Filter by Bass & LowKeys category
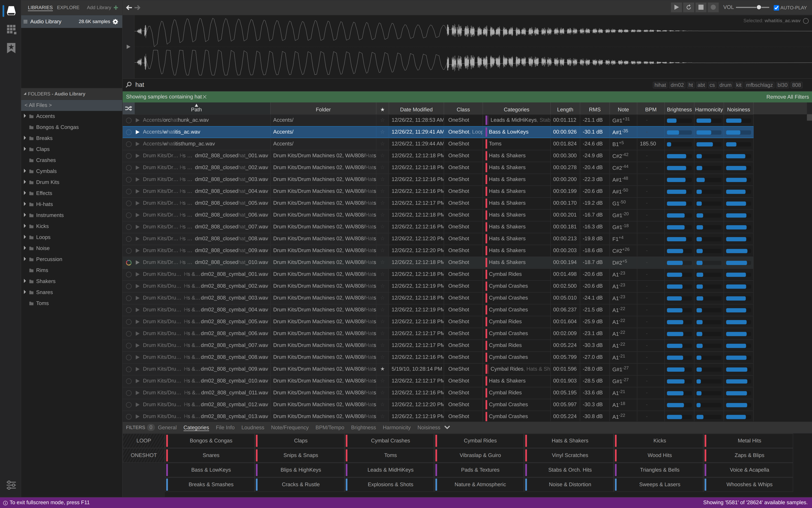Viewport: 812px width, 508px height. pos(211,470)
